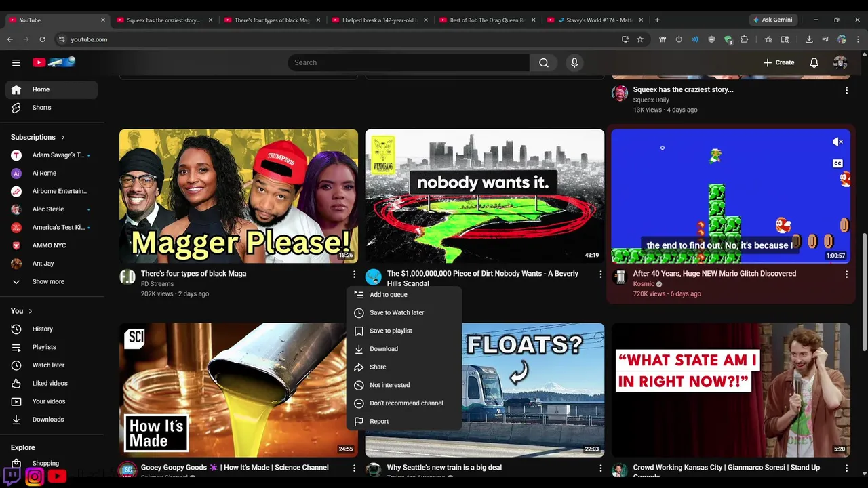
Task: Click inside the YouTube search field
Action: click(x=408, y=62)
